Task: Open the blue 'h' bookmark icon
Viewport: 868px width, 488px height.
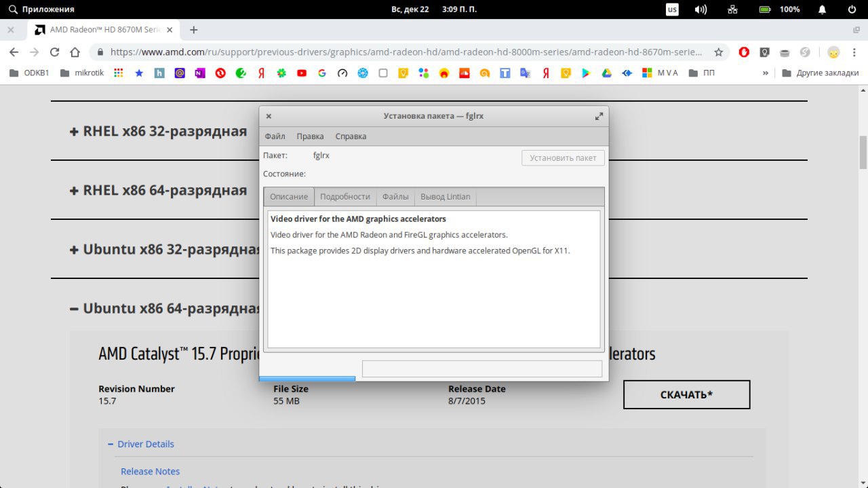Action: tap(159, 73)
